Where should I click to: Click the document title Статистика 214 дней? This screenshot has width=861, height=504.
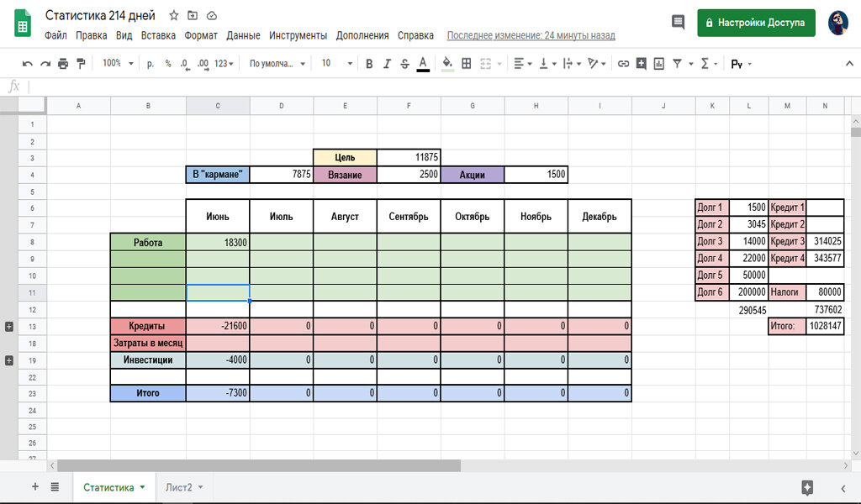coord(100,15)
